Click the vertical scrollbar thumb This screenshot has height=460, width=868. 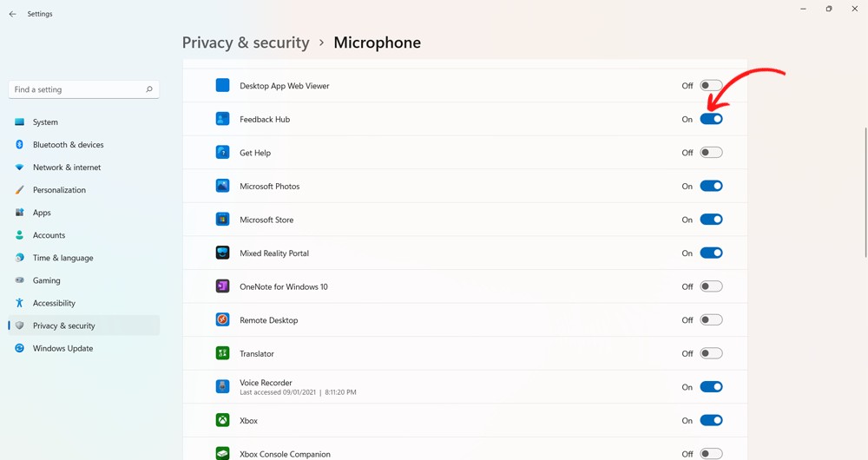coord(865,192)
